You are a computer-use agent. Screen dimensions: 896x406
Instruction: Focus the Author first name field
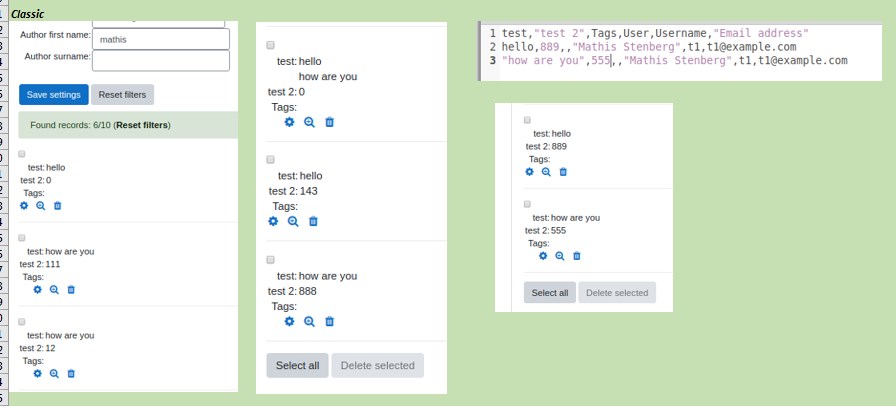[x=161, y=39]
